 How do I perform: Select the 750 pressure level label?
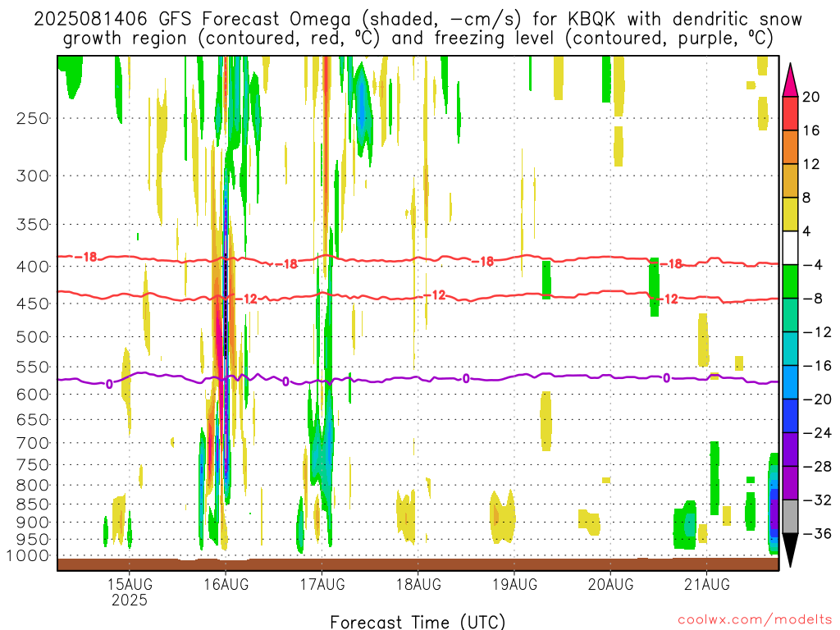pos(33,465)
